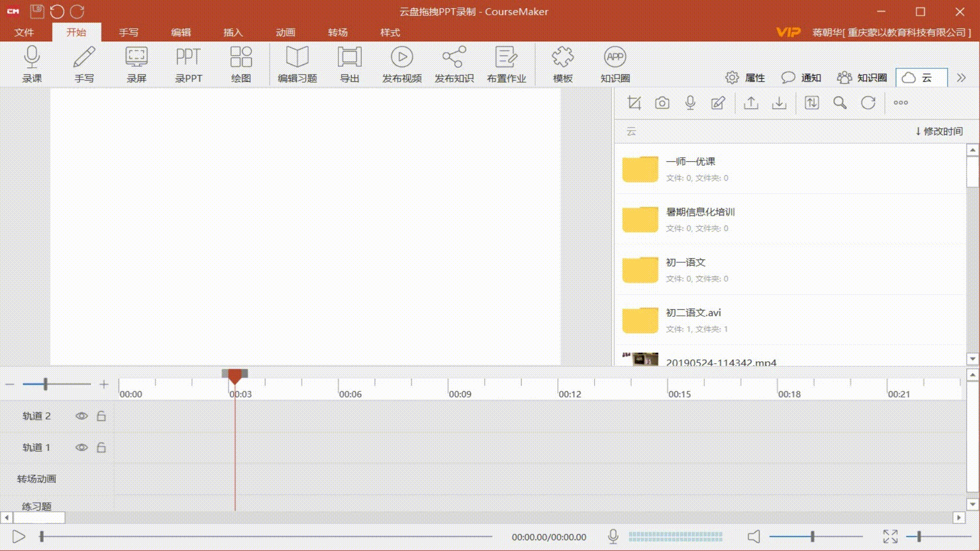Open the 文件 menu
Screen dimensions: 980x551
(x=24, y=32)
